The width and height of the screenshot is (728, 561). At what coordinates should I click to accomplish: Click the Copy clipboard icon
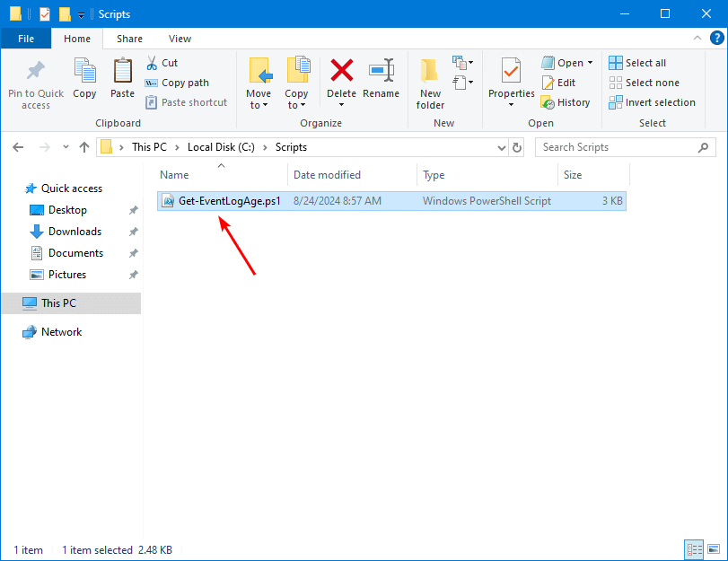tap(85, 71)
